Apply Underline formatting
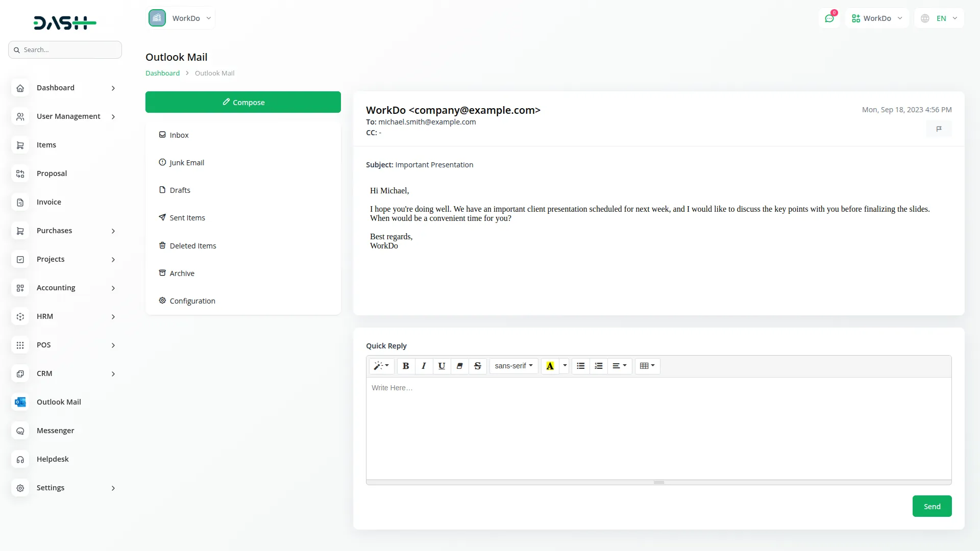The height and width of the screenshot is (551, 980). click(442, 366)
